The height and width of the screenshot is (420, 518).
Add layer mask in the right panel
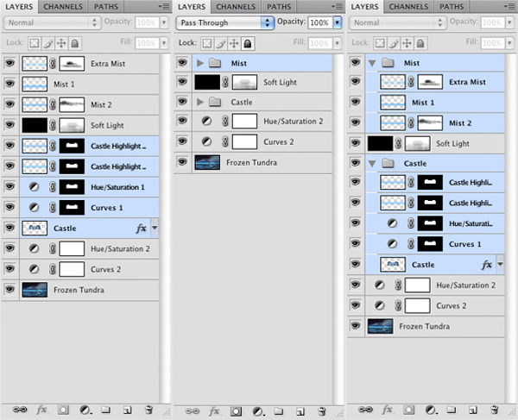click(x=408, y=411)
